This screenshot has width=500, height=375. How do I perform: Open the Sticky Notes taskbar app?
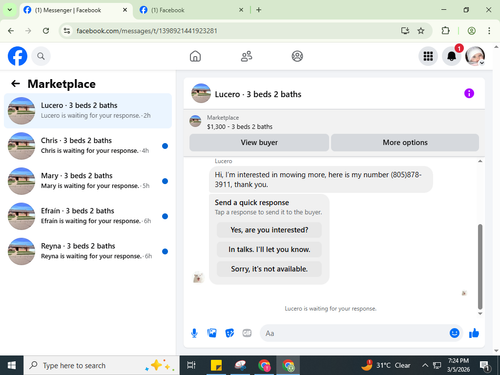(216, 365)
